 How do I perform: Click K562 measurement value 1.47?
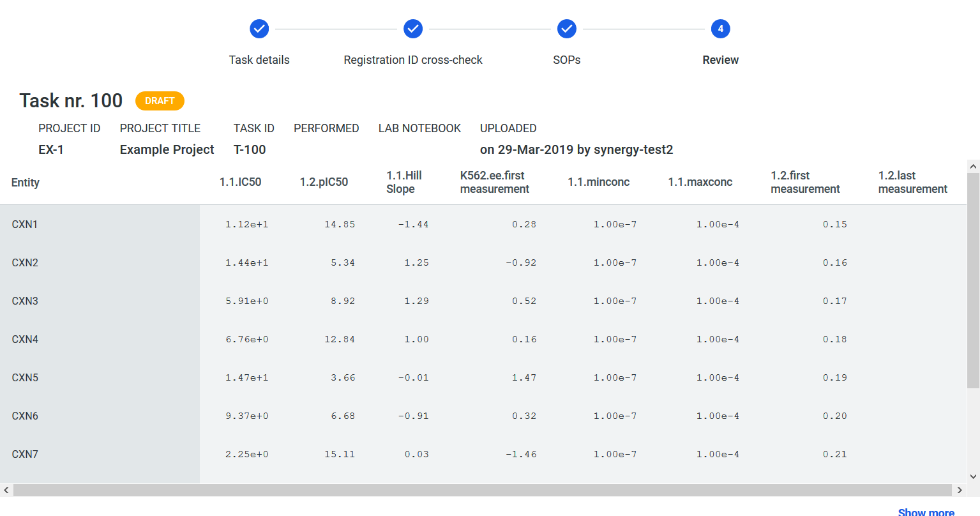(524, 377)
